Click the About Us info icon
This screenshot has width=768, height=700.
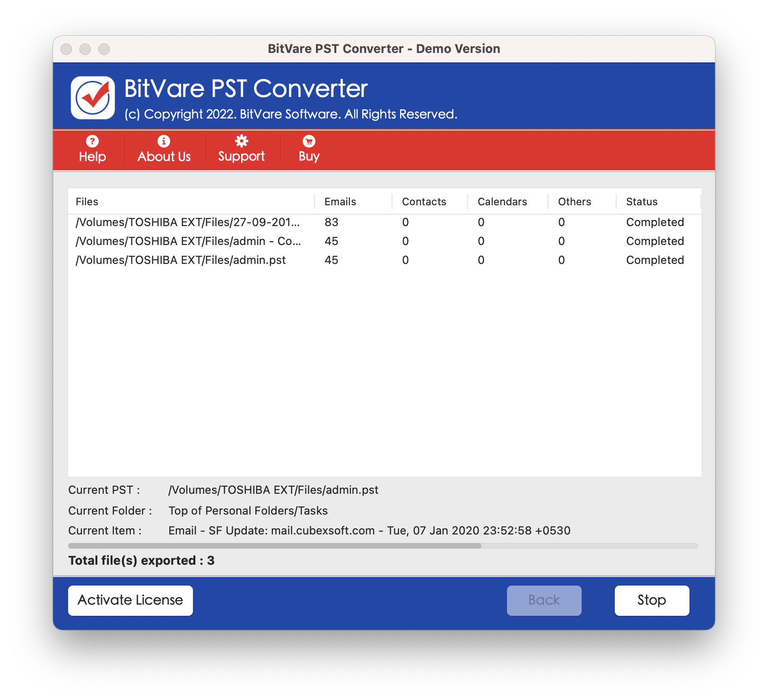[x=163, y=141]
